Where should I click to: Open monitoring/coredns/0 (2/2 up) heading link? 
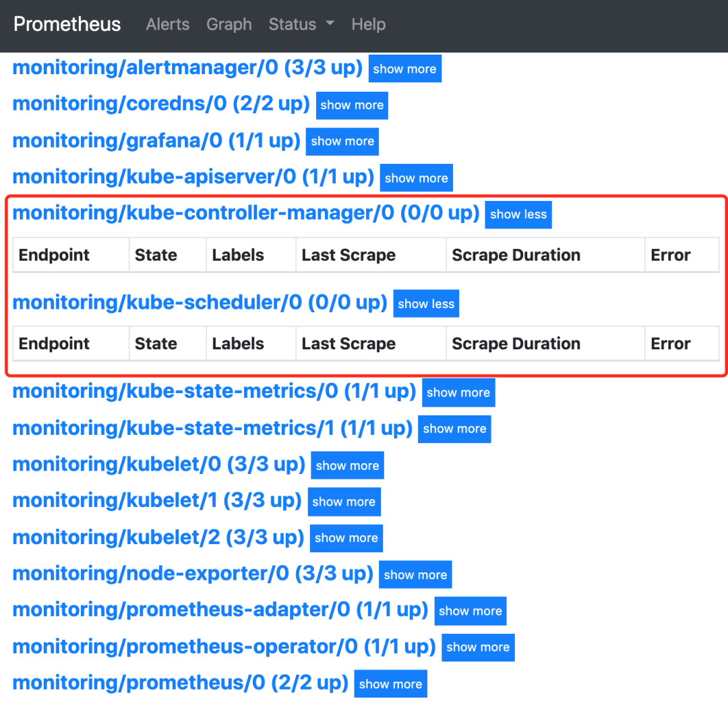click(x=161, y=104)
